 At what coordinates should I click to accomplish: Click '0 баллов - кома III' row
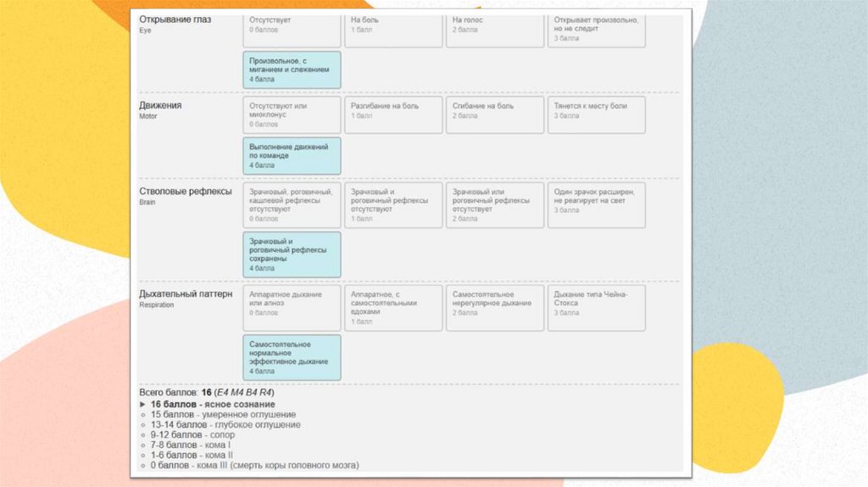(x=254, y=465)
